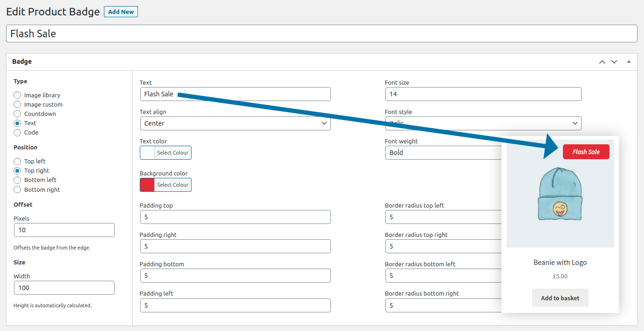Open the white text colour swatch
Screen dimensions: 644x331
(x=147, y=153)
